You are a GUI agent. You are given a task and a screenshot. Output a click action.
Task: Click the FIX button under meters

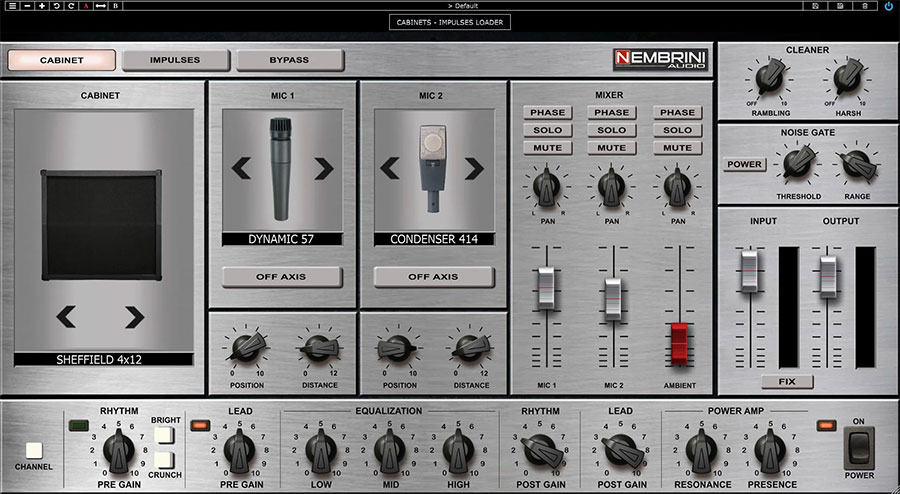[x=787, y=382]
